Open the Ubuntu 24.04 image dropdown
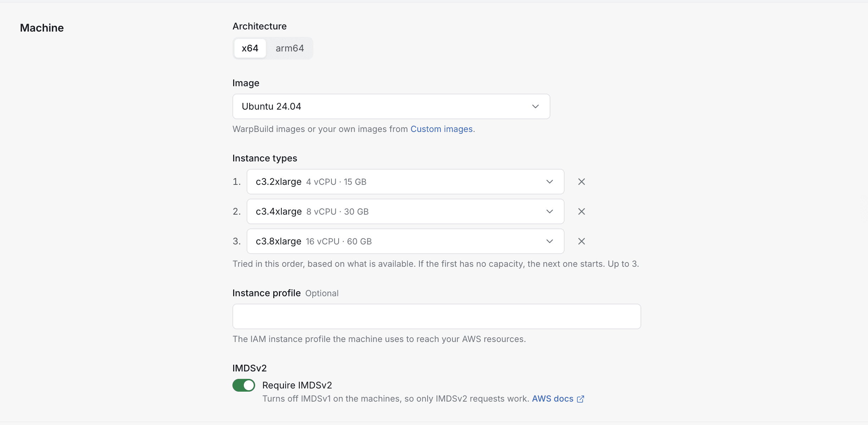This screenshot has width=868, height=425. pos(391,106)
